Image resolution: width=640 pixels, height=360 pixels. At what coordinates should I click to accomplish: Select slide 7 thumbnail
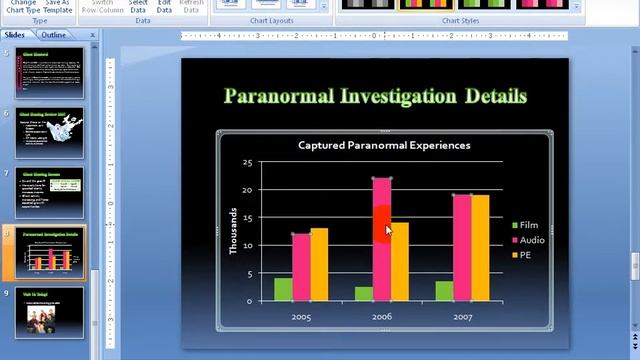tap(49, 193)
